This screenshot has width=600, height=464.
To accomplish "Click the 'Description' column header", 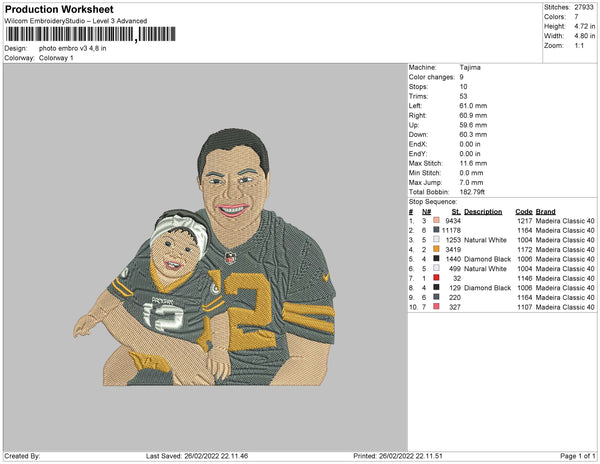I will click(483, 212).
